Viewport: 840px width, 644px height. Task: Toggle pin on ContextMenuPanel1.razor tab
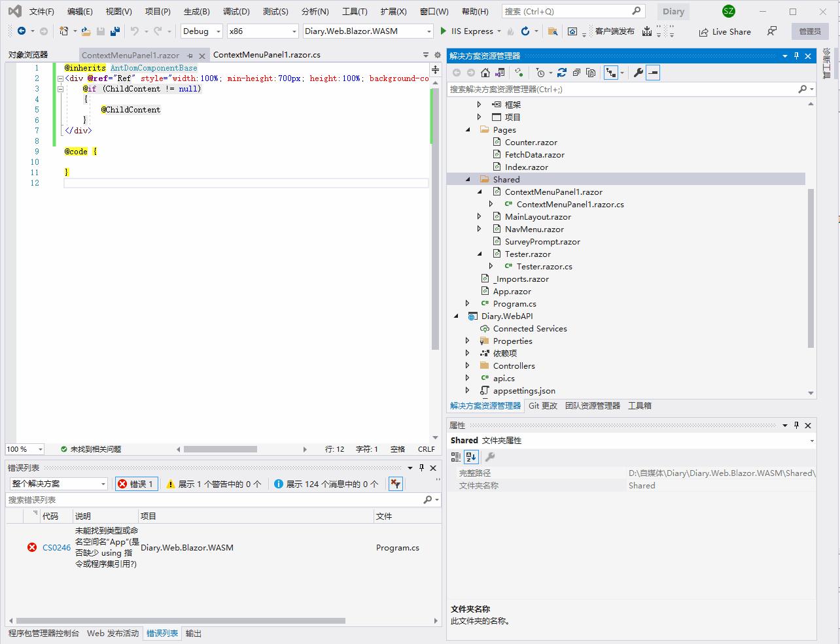coord(190,56)
